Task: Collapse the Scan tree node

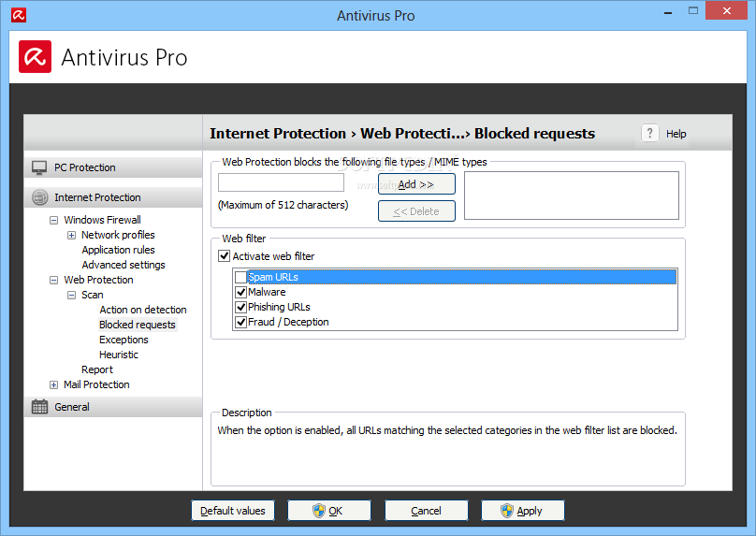Action: (x=71, y=295)
